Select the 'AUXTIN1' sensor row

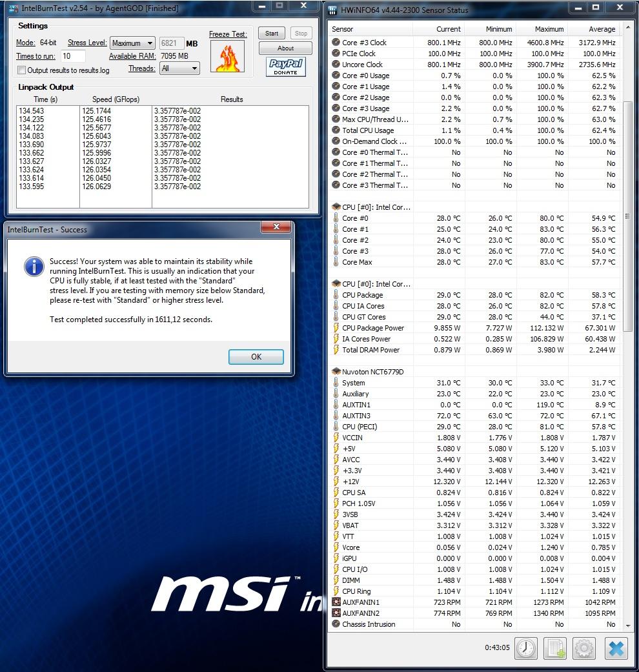(474, 405)
